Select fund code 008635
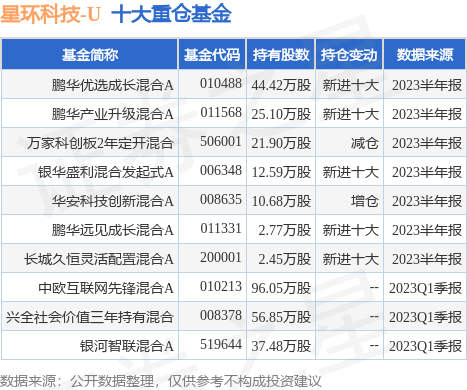Image resolution: width=467 pixels, height=390 pixels. [x=221, y=200]
